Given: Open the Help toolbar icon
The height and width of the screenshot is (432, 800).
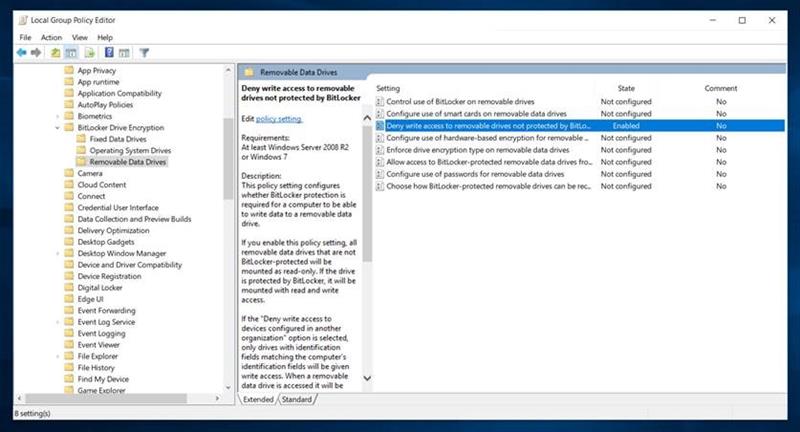Looking at the screenshot, I should [x=109, y=52].
